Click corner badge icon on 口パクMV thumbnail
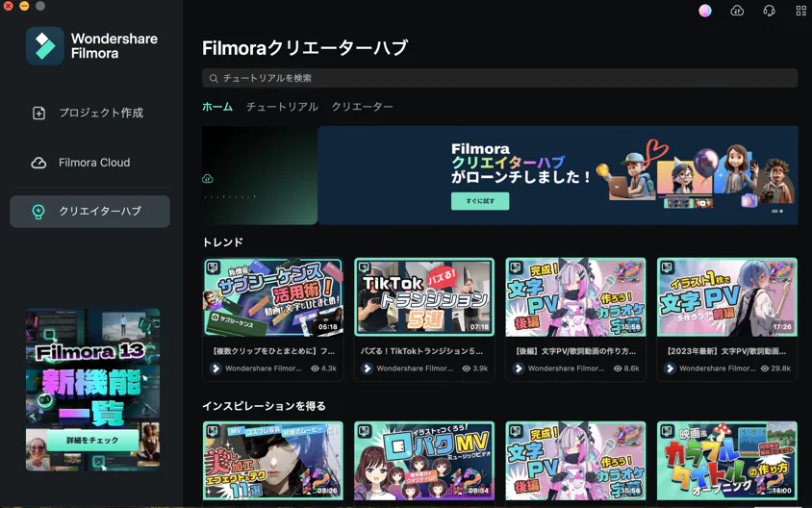Screen dimensions: 812x508 (x=364, y=431)
